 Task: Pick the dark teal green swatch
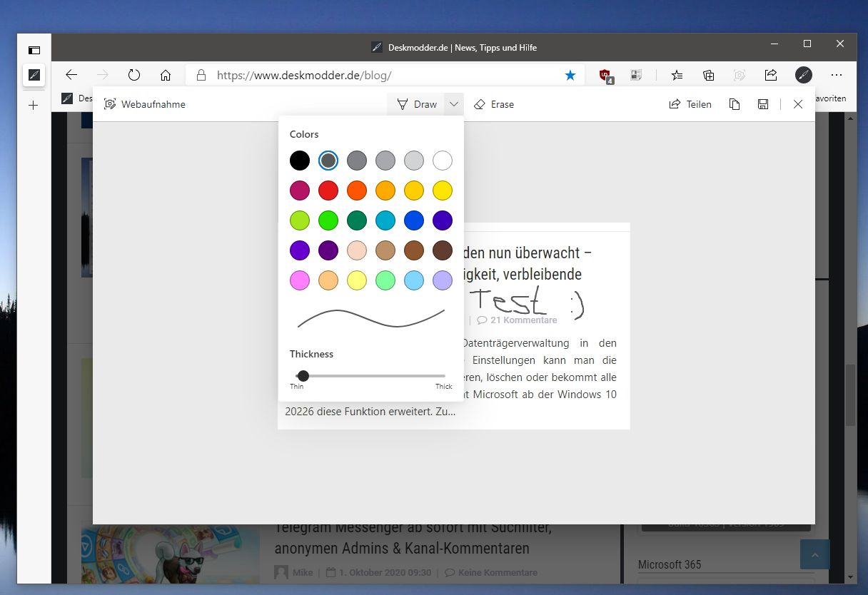357,220
